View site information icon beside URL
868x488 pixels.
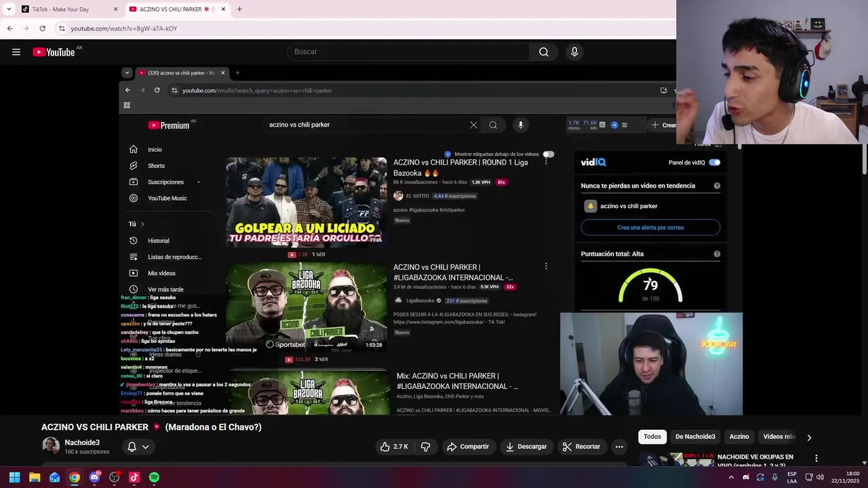[x=61, y=28]
